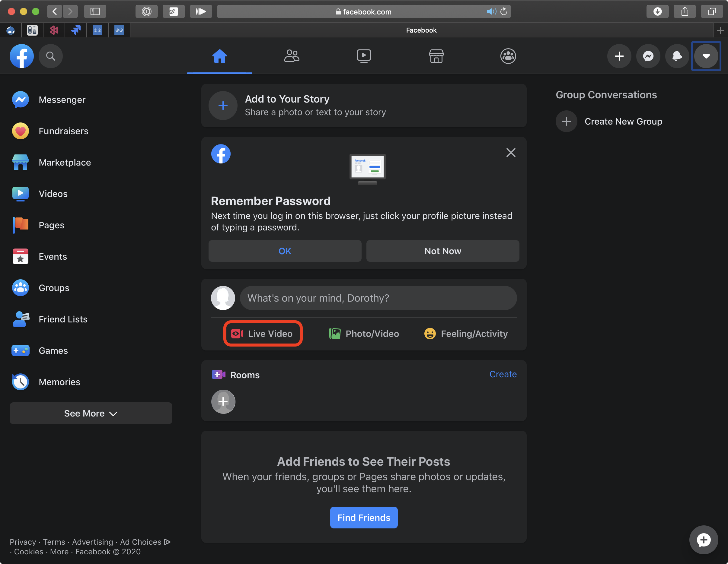The width and height of the screenshot is (728, 564).
Task: Click Create New Group plus icon
Action: [x=566, y=121]
